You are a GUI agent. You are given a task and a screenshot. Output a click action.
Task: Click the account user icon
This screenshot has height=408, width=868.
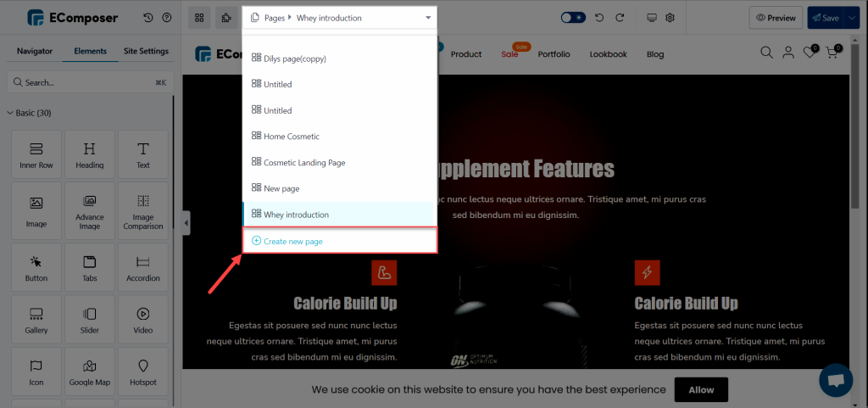[x=787, y=53]
